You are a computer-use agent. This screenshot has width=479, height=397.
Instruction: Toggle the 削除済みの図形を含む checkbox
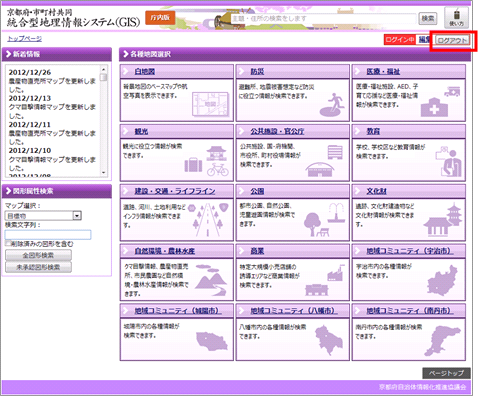[x=8, y=244]
